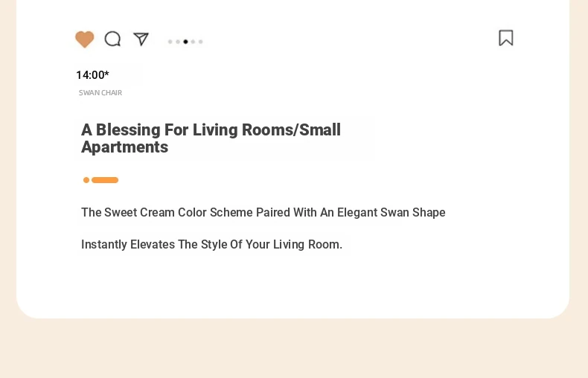Click the Elegant Swan Shape phrase
Viewport: 588px width, 378px height.
[x=391, y=212]
